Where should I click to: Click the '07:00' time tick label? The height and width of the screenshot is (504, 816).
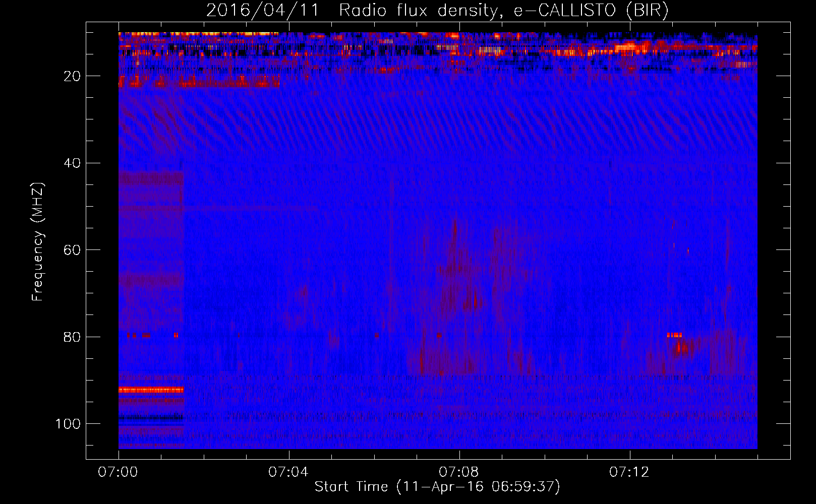point(119,472)
